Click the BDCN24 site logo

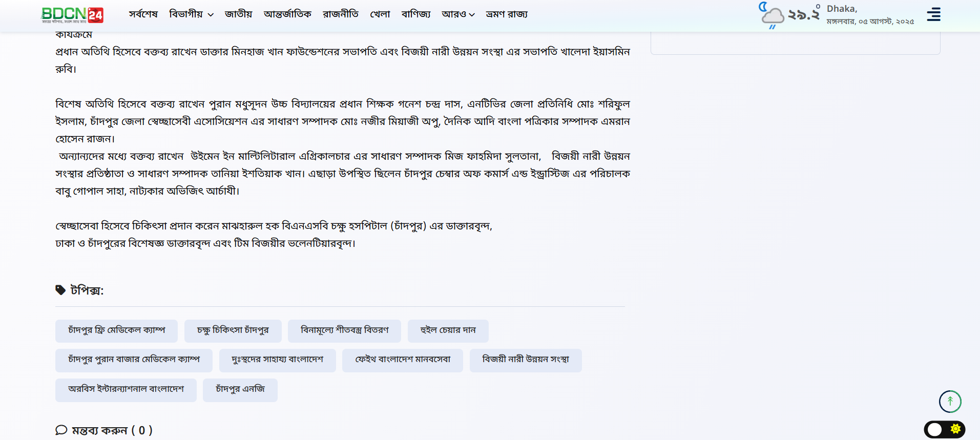click(72, 15)
